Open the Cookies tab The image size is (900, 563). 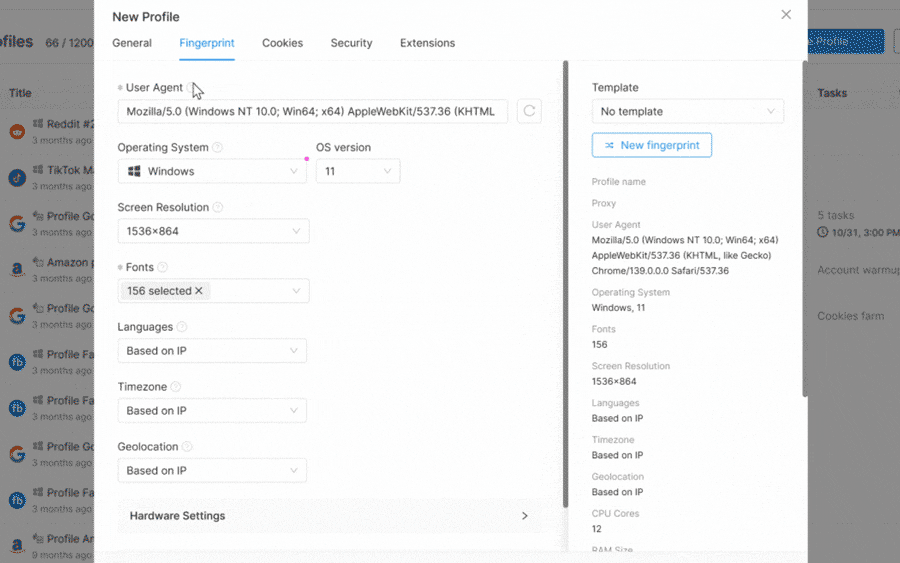[x=282, y=43]
